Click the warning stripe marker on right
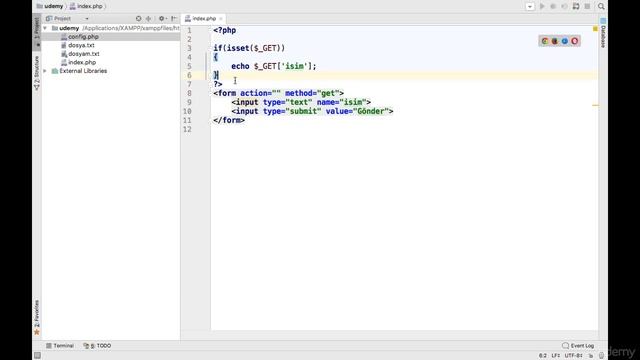The height and width of the screenshot is (360, 640). click(x=596, y=105)
